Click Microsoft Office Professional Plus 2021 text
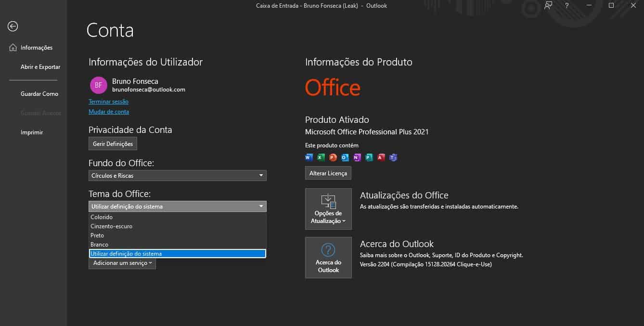Screen dimensions: 644x326 coord(367,131)
